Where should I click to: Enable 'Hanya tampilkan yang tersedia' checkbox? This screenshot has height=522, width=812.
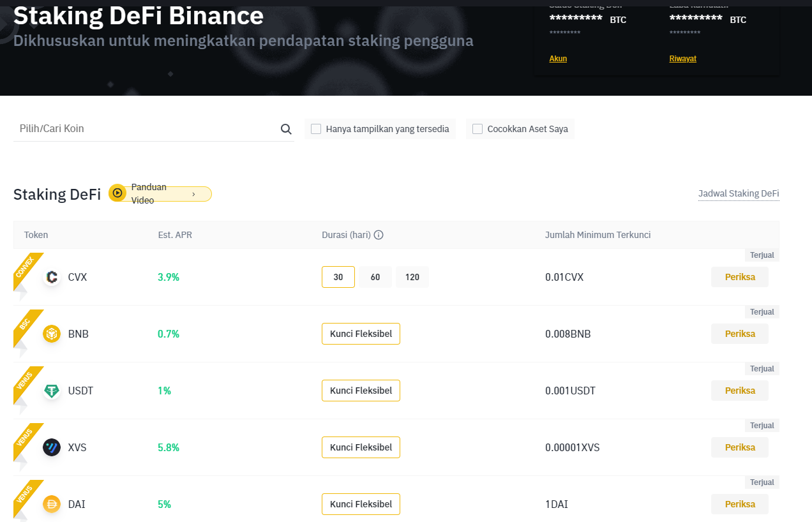(316, 129)
